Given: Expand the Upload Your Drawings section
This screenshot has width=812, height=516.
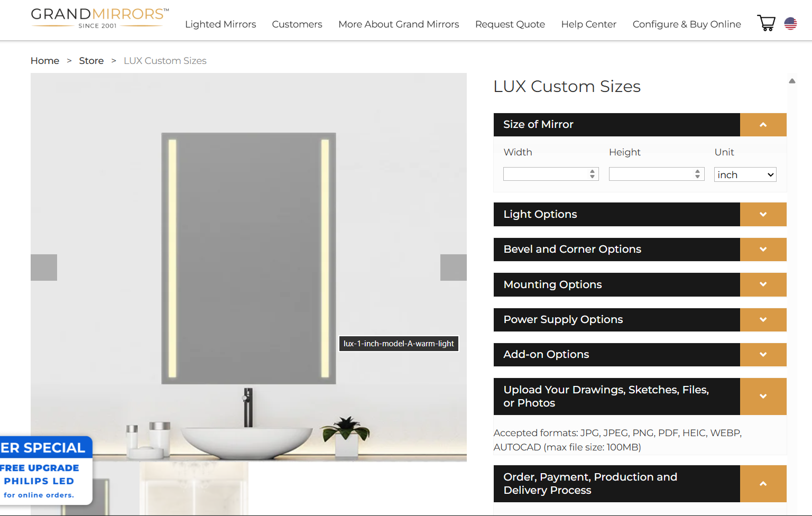Looking at the screenshot, I should tap(763, 397).
